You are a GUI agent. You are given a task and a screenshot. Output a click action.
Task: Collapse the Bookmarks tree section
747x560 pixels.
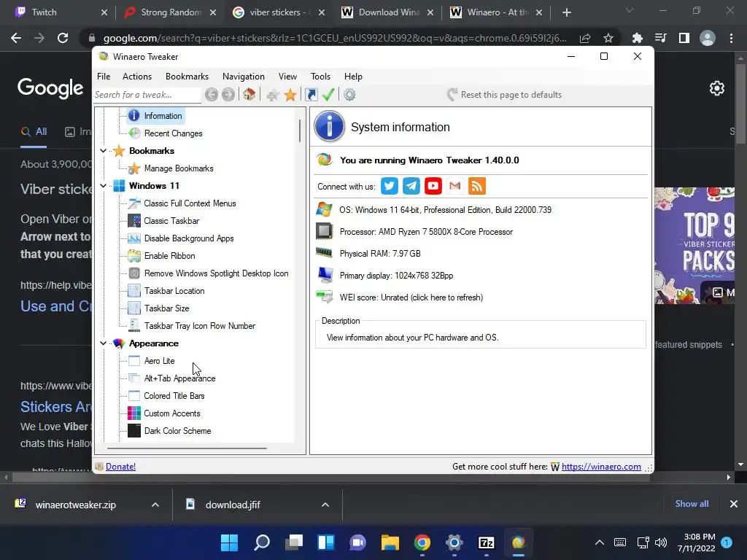(103, 150)
